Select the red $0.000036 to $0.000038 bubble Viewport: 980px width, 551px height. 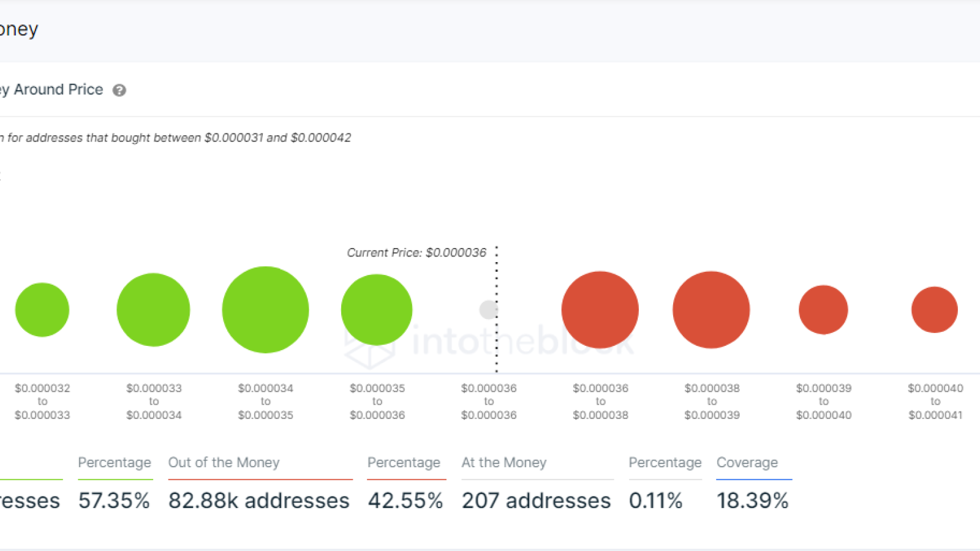[x=600, y=310]
